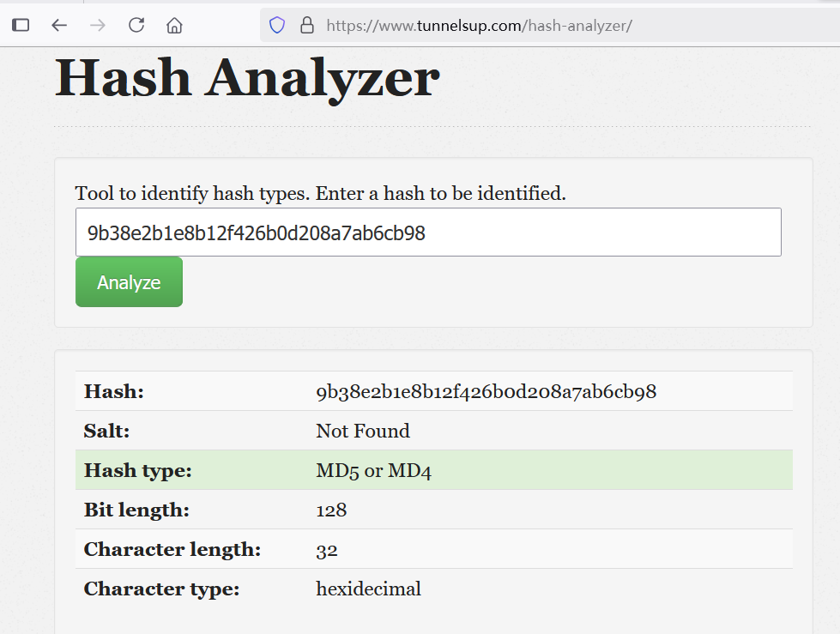Viewport: 840px width, 634px height.
Task: Open the browser home page
Action: (174, 25)
